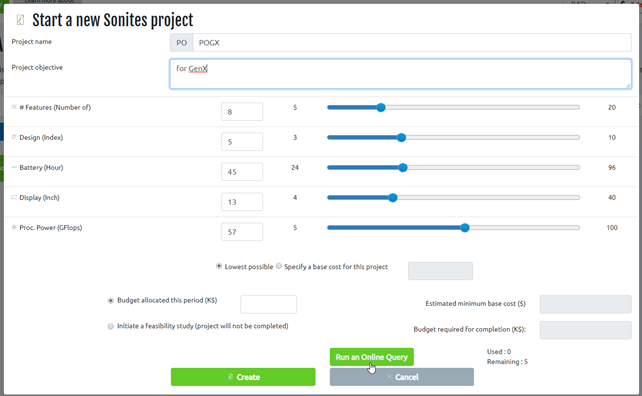
Task: Click the Features maximum value 20
Action: (x=612, y=107)
